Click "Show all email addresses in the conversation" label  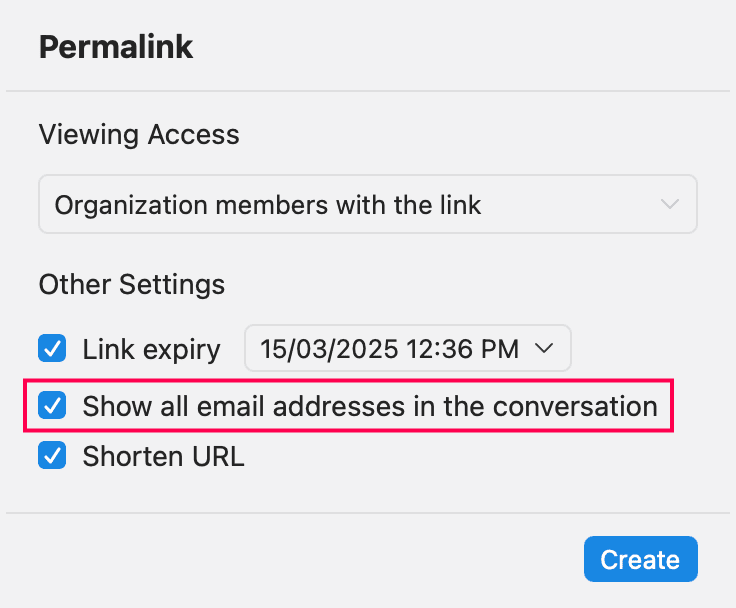coord(369,406)
